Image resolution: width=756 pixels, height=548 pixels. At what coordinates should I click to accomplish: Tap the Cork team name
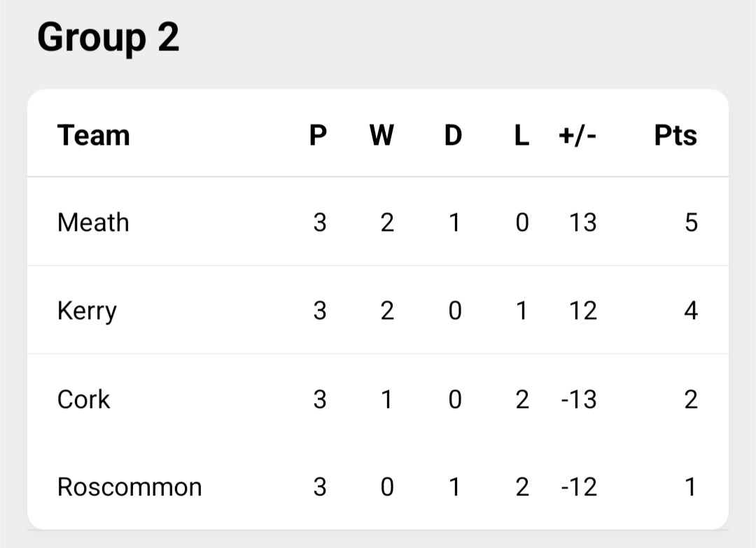(83, 400)
